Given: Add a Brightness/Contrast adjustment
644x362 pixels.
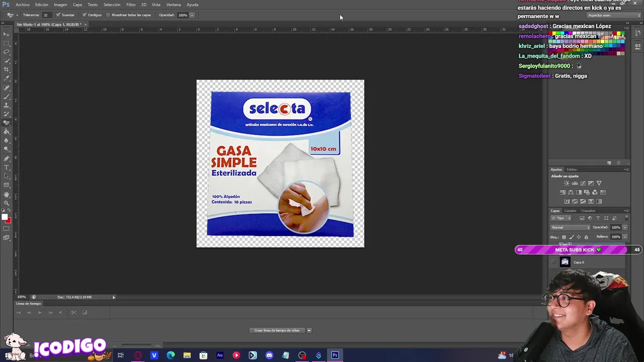Looking at the screenshot, I should coord(567,183).
